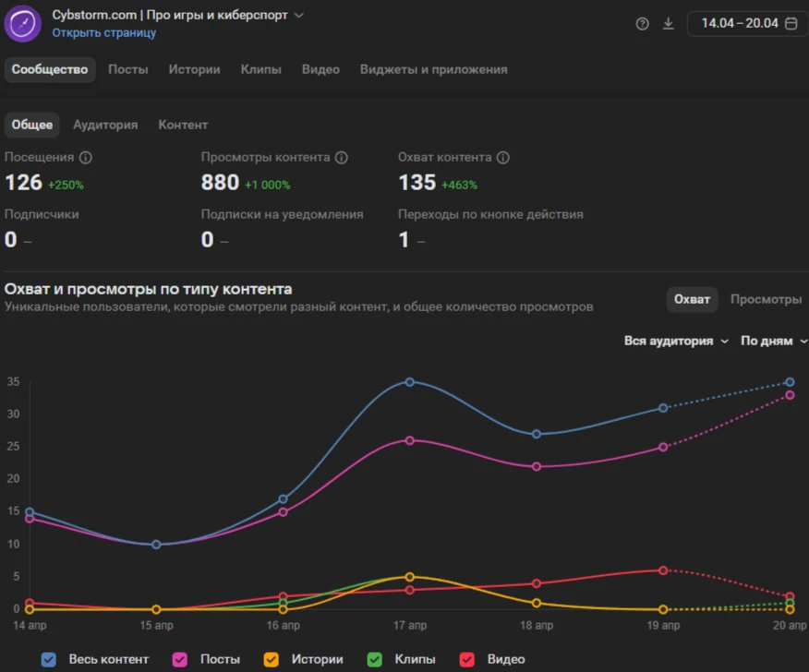Screen dimensions: 809x672
Task: Open the По дням grouping dropdown
Action: 773,341
